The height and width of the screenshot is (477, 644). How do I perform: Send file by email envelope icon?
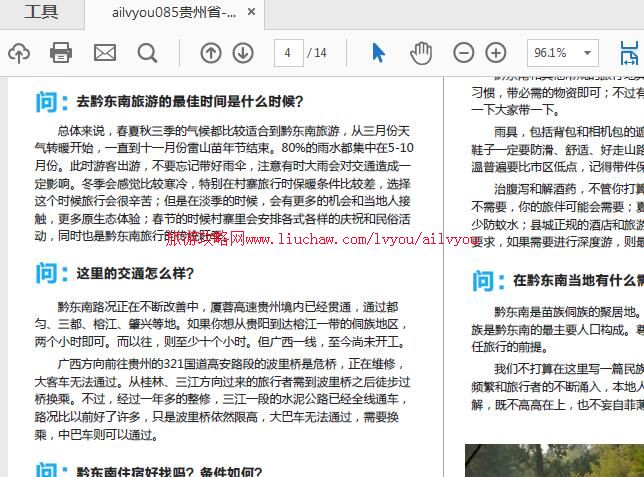tap(104, 53)
